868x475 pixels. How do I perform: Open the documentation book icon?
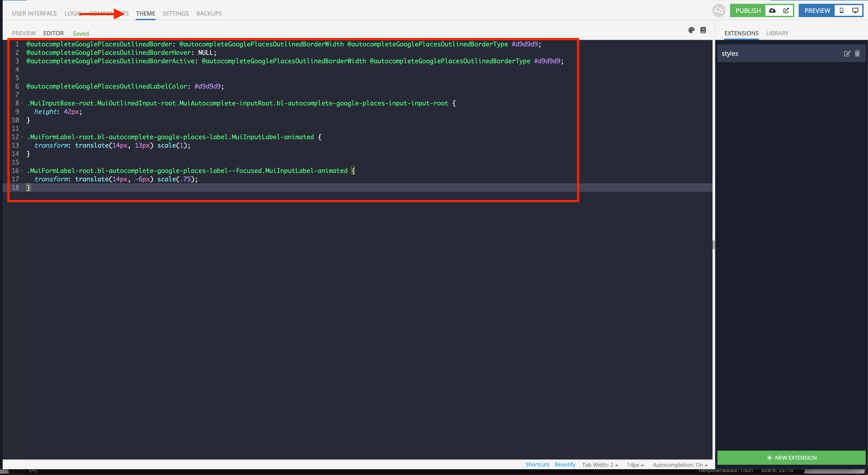[703, 30]
